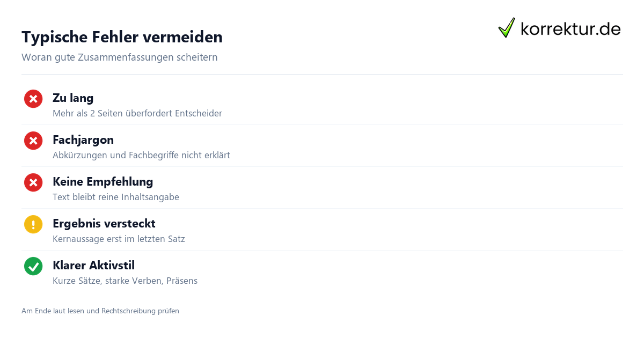This screenshot has width=644, height=338.
Task: Select the Ergebnis versteckt heading
Action: pyautogui.click(x=104, y=224)
